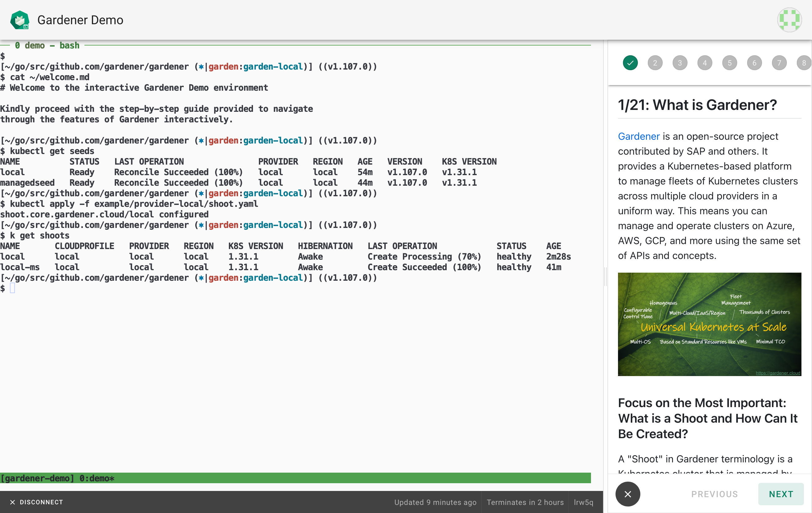Jump to step 4 circle
Screen dimensions: 812x513
[x=704, y=63]
